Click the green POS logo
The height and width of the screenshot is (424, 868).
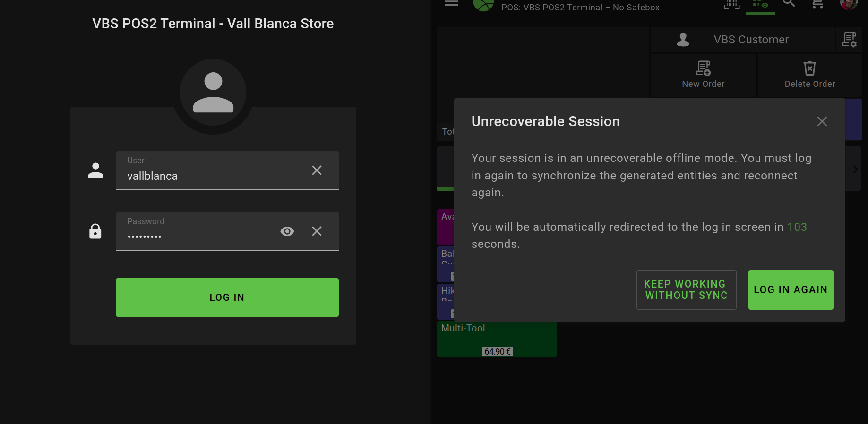point(483,5)
